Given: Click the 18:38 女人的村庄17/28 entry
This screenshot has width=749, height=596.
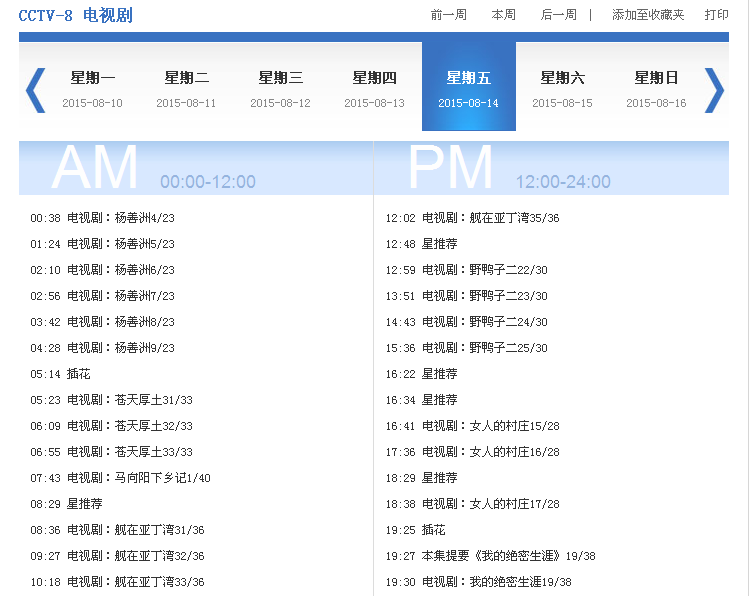Looking at the screenshot, I should pos(472,503).
